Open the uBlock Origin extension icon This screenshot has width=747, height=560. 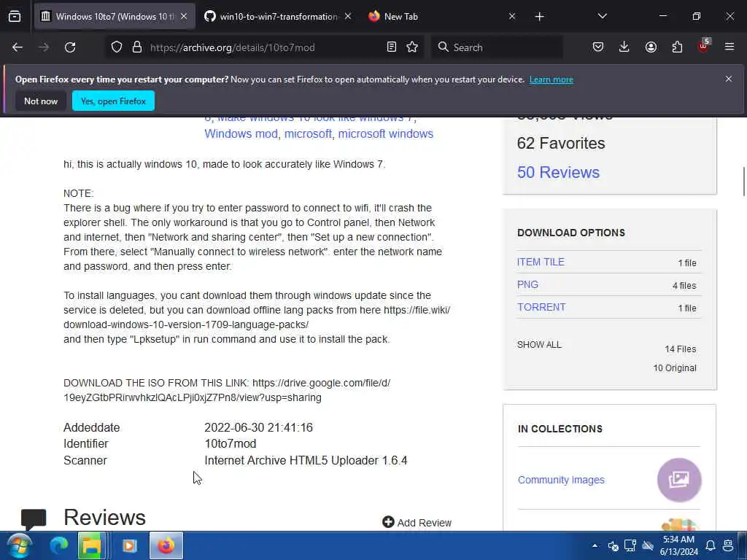coord(704,46)
